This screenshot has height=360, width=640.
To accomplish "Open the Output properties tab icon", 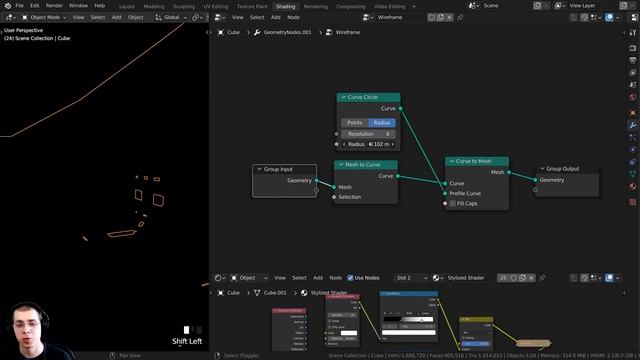I will click(633, 60).
